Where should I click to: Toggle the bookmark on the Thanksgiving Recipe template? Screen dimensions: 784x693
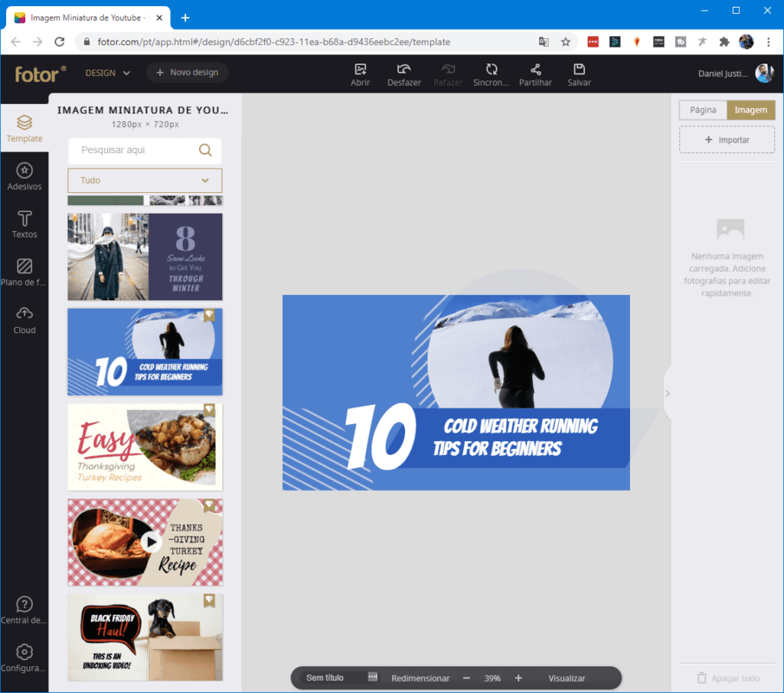pos(210,505)
